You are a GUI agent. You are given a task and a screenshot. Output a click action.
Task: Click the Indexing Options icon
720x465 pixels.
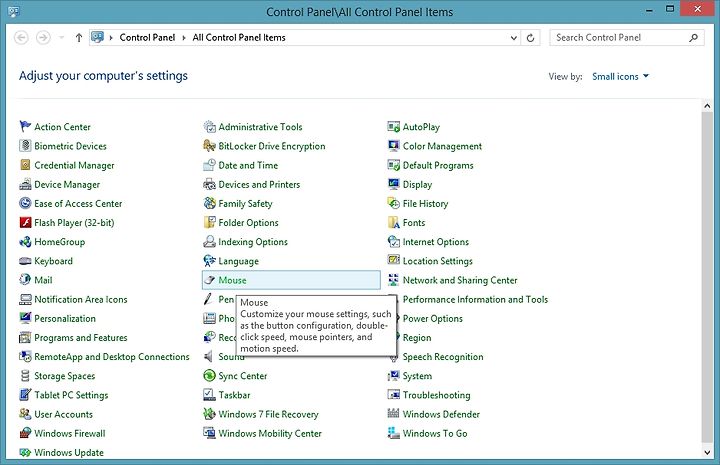(209, 241)
